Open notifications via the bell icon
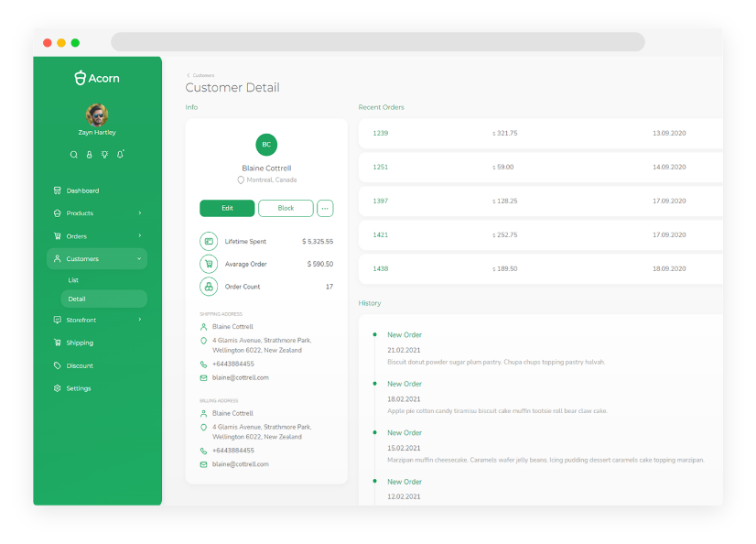This screenshot has width=756, height=544. coord(120,155)
